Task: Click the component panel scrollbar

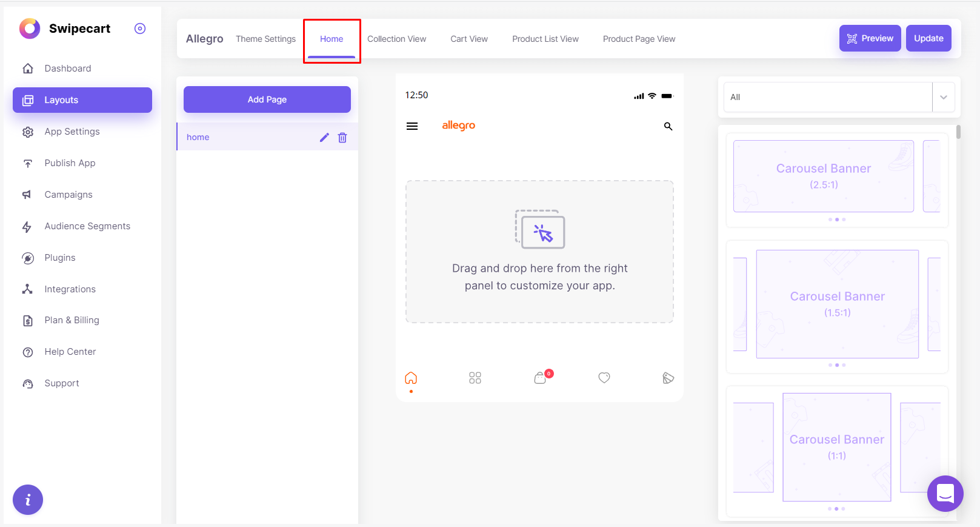Action: click(x=958, y=132)
